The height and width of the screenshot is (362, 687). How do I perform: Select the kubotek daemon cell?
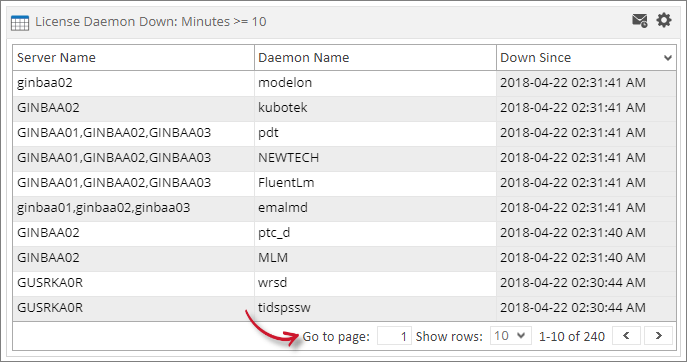(375, 108)
